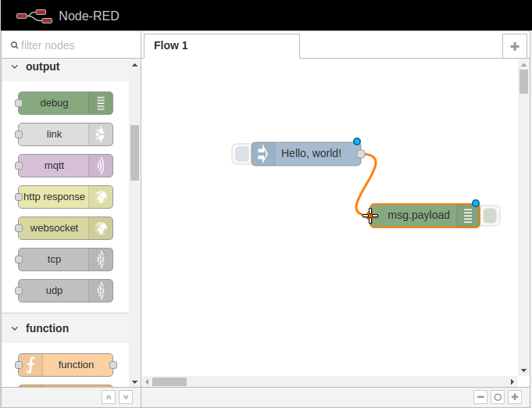Click workspace scrollbar right arrow
The width and height of the screenshot is (532, 408).
coord(512,382)
